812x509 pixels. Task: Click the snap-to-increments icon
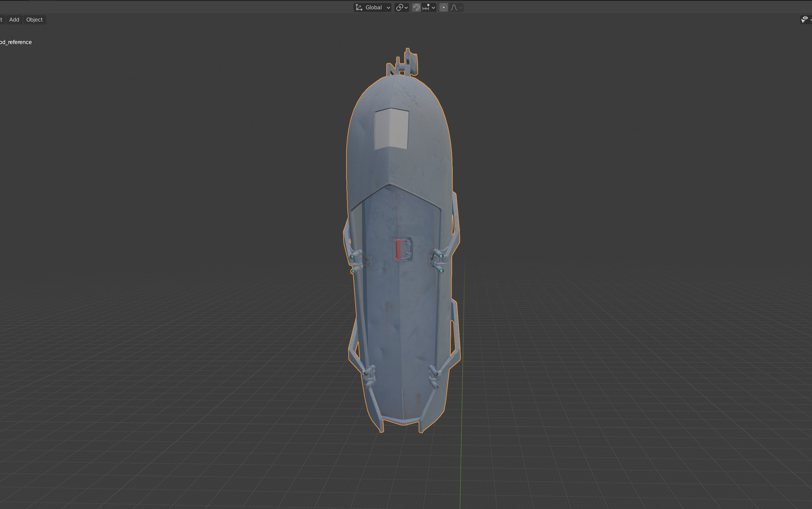point(426,7)
